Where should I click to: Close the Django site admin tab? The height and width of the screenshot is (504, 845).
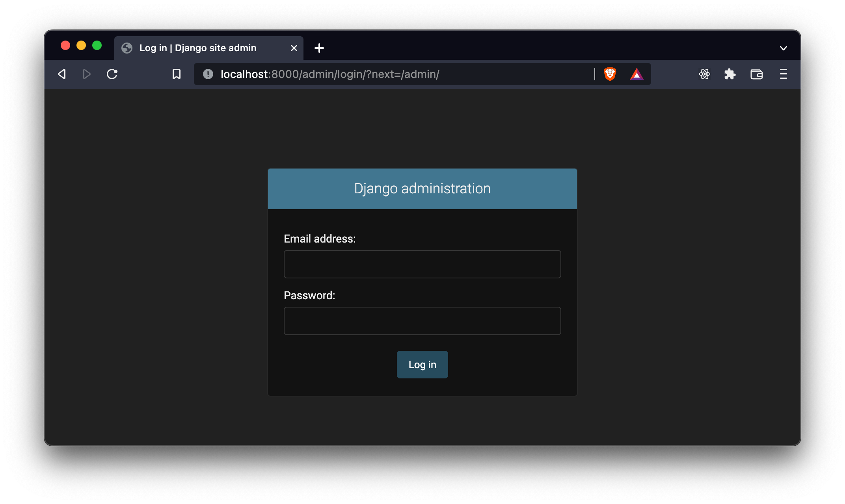pos(294,48)
